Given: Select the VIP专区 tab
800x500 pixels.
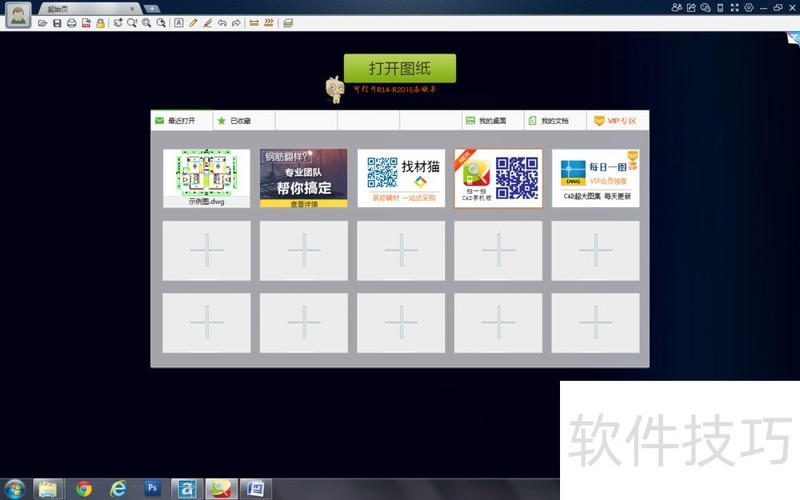Looking at the screenshot, I should click(x=618, y=120).
